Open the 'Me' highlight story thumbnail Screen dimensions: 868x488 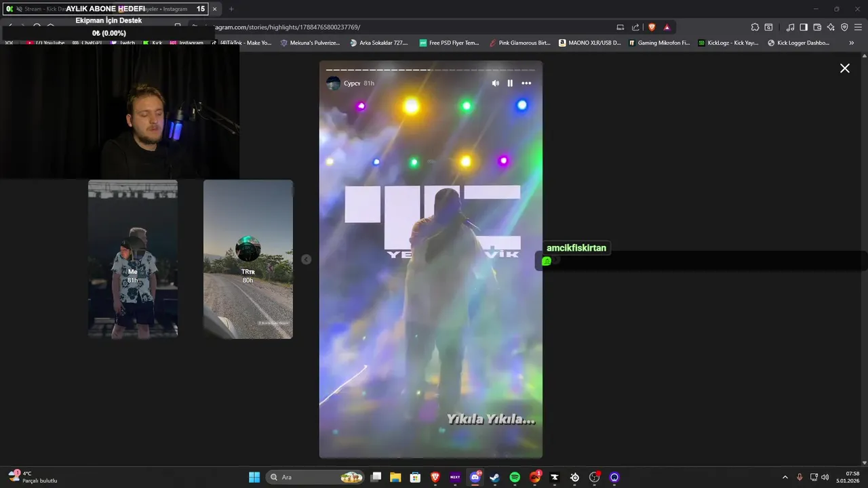click(x=133, y=259)
